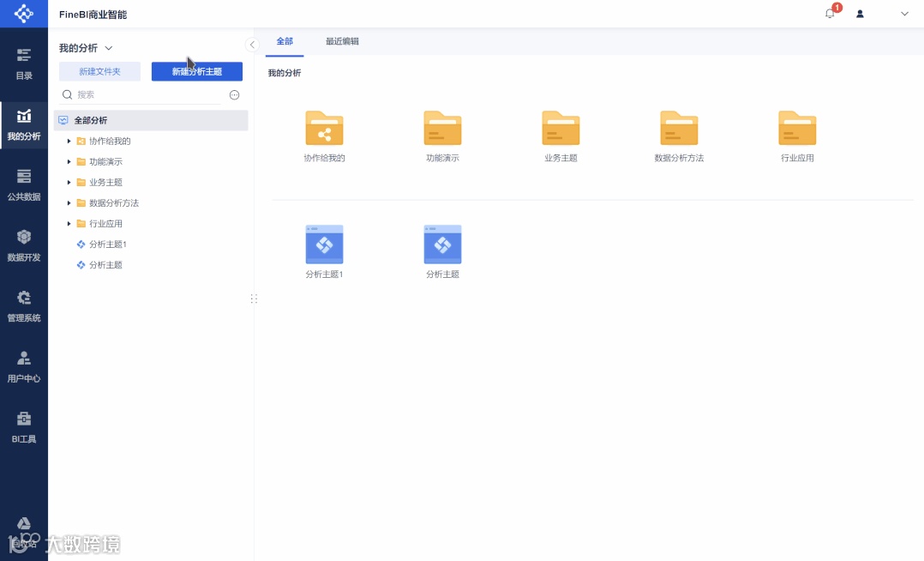Image resolution: width=924 pixels, height=561 pixels.
Task: Open the 用户中心 sidebar section
Action: click(24, 367)
